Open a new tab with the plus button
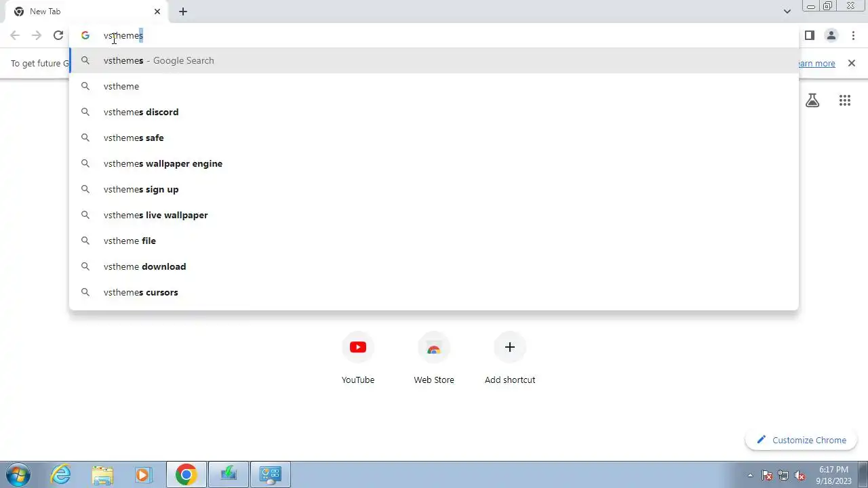 (183, 12)
